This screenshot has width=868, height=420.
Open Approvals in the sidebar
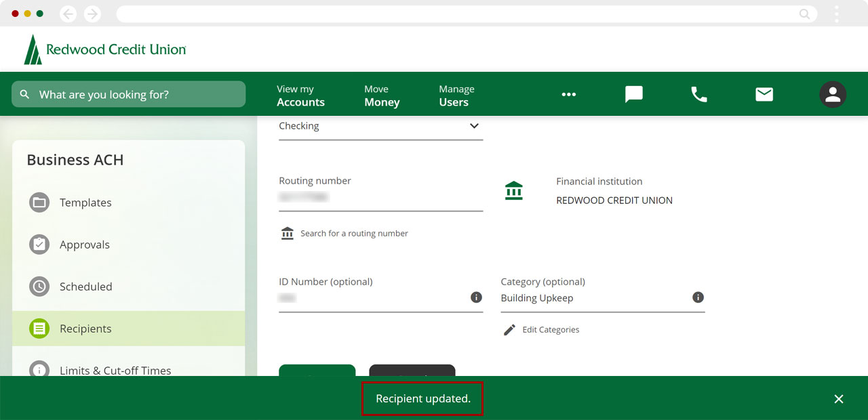[x=129, y=245]
